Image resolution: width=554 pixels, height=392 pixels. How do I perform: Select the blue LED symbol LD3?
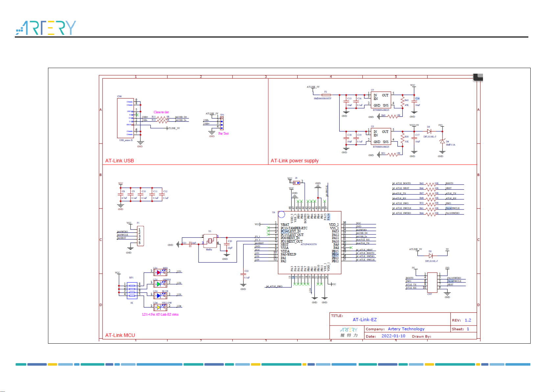160,295
